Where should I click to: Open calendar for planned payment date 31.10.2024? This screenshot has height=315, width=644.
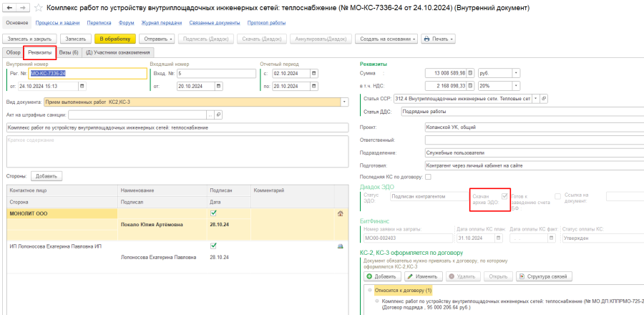click(499, 238)
